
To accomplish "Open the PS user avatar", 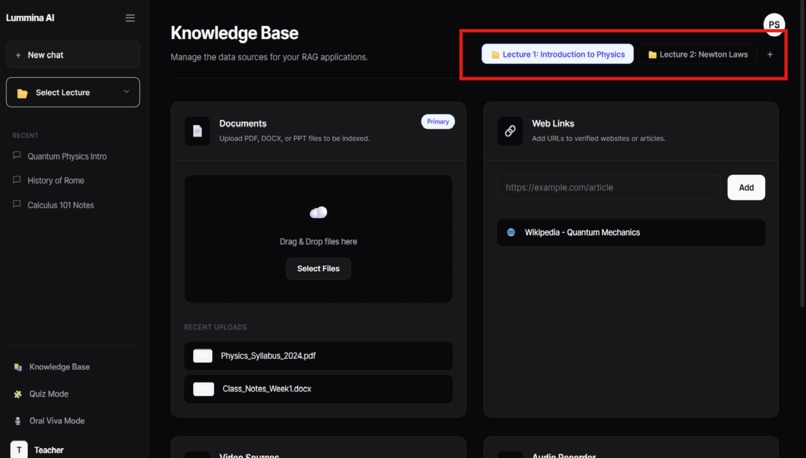I will tap(774, 24).
